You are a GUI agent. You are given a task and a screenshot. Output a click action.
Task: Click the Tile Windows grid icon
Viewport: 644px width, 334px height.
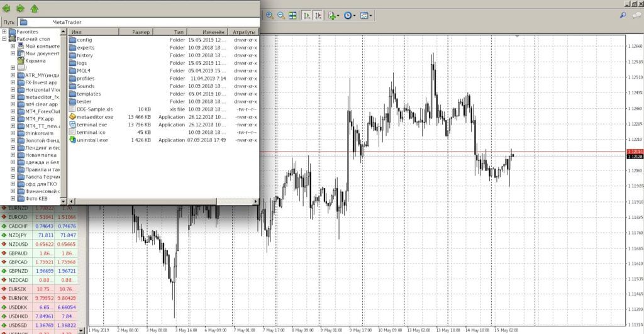[x=293, y=15]
